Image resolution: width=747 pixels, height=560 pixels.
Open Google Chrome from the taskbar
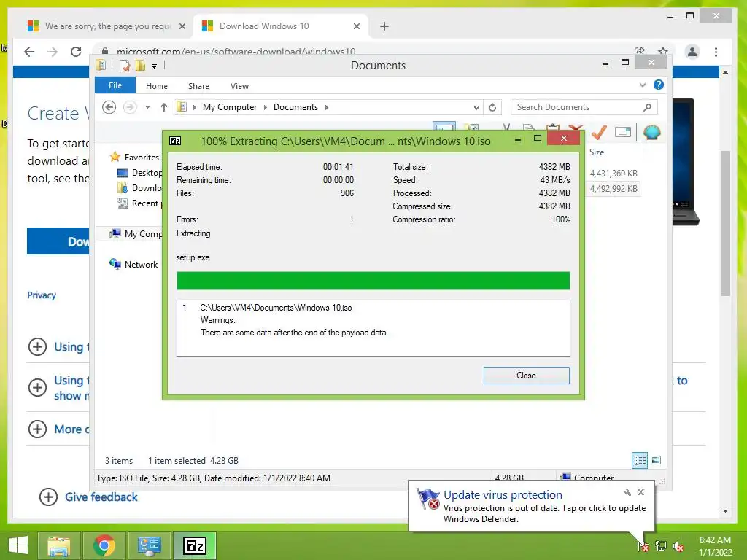pos(104,545)
